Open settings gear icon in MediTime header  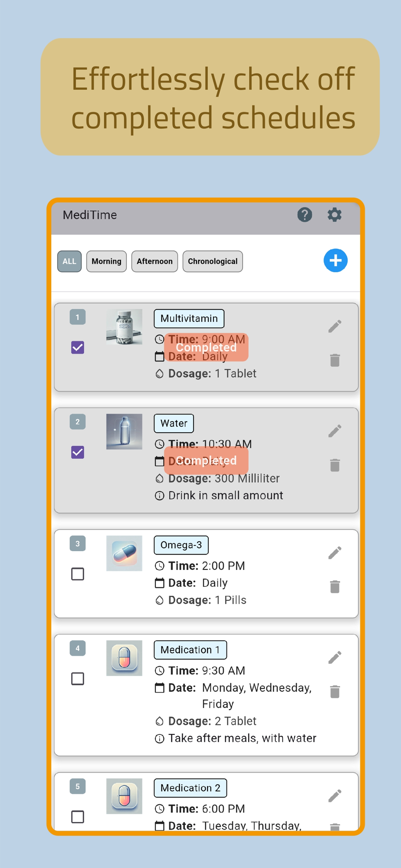coord(334,215)
